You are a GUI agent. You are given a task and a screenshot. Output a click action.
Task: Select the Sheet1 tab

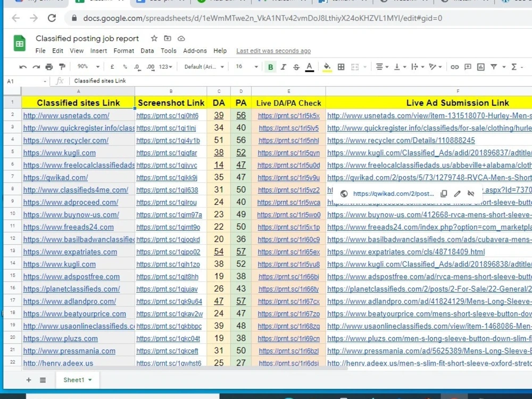pyautogui.click(x=77, y=380)
